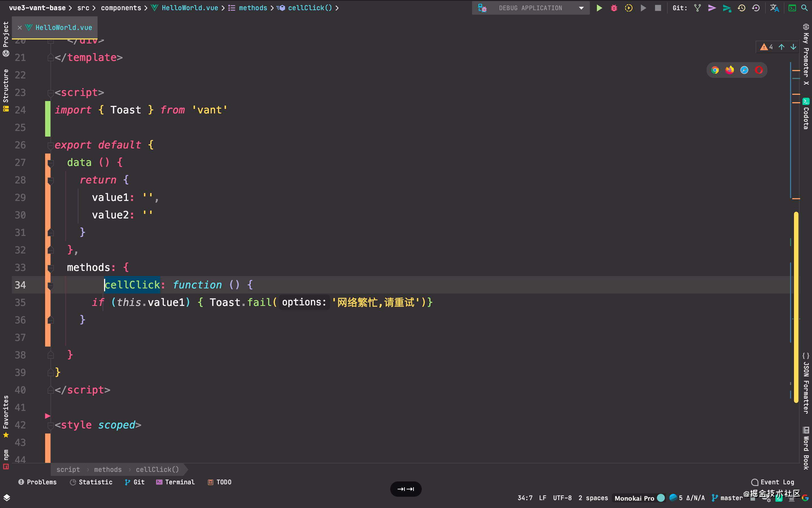Click vue3-vant-base project breadcrumb
The height and width of the screenshot is (508, 812).
point(37,8)
